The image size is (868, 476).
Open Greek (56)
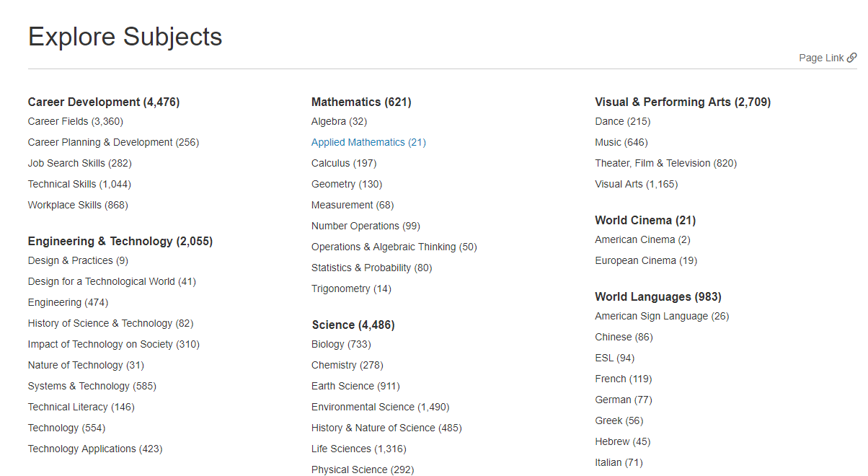pyautogui.click(x=619, y=420)
